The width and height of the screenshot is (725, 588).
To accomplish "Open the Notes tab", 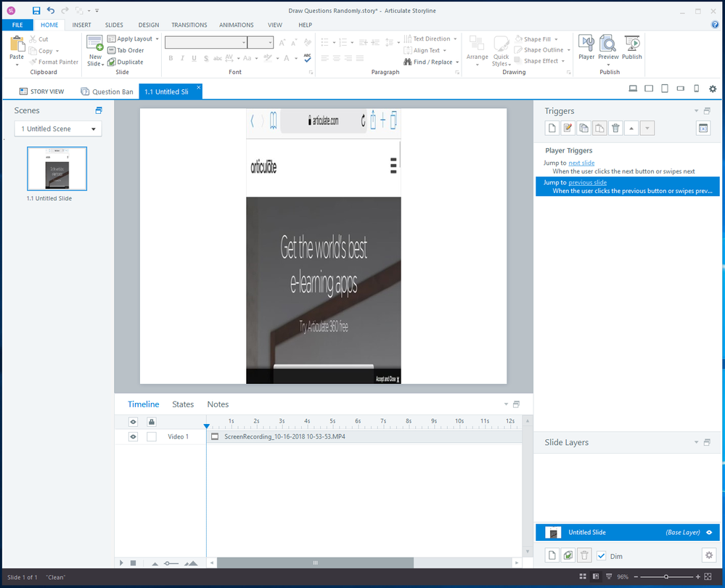I will [218, 404].
